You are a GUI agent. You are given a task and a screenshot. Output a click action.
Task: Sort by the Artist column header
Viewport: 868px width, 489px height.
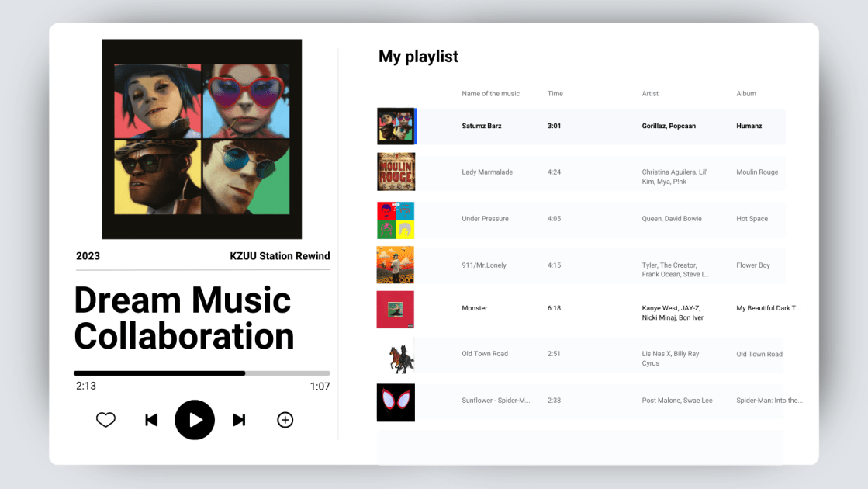[650, 94]
